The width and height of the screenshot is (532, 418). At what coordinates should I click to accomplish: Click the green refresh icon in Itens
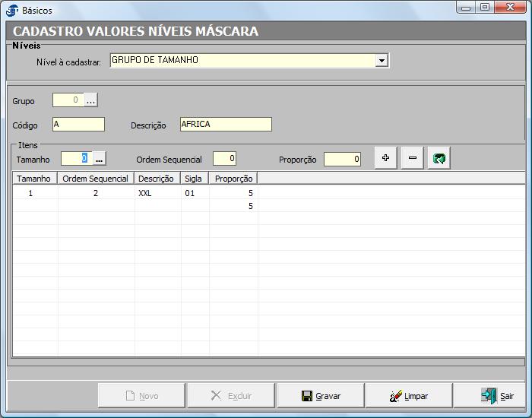pos(439,158)
